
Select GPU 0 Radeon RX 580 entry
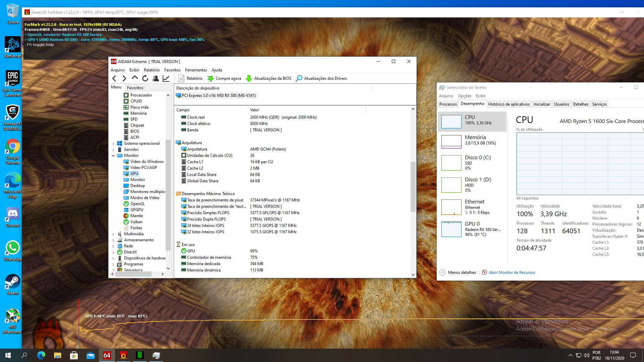[x=472, y=229]
